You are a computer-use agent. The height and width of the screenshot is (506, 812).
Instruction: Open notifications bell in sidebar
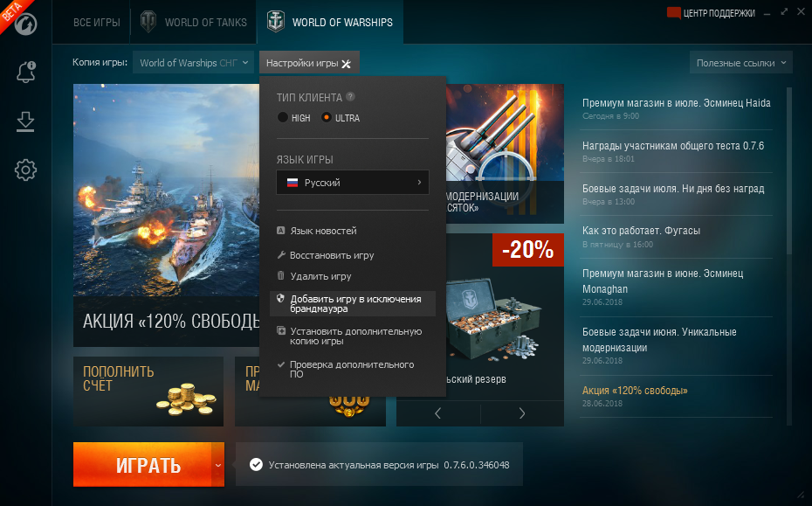pos(25,72)
